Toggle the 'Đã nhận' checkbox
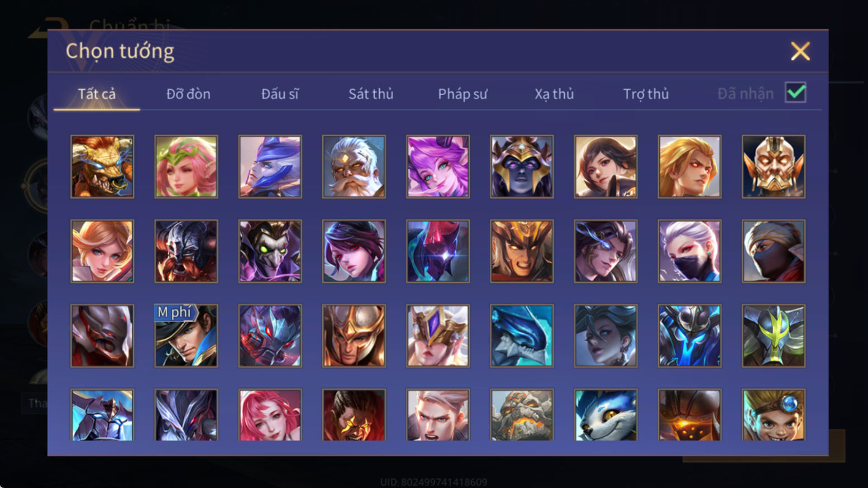 (795, 93)
